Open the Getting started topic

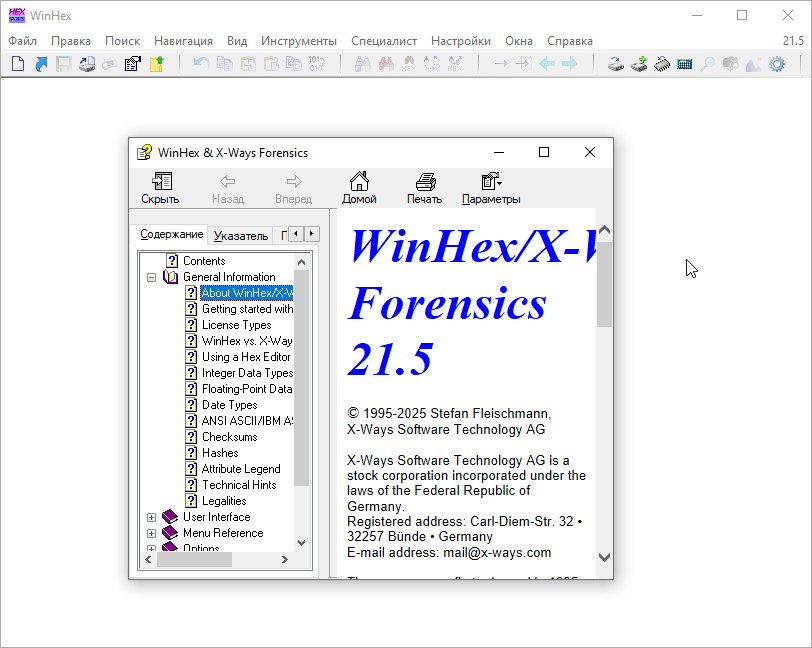(247, 309)
